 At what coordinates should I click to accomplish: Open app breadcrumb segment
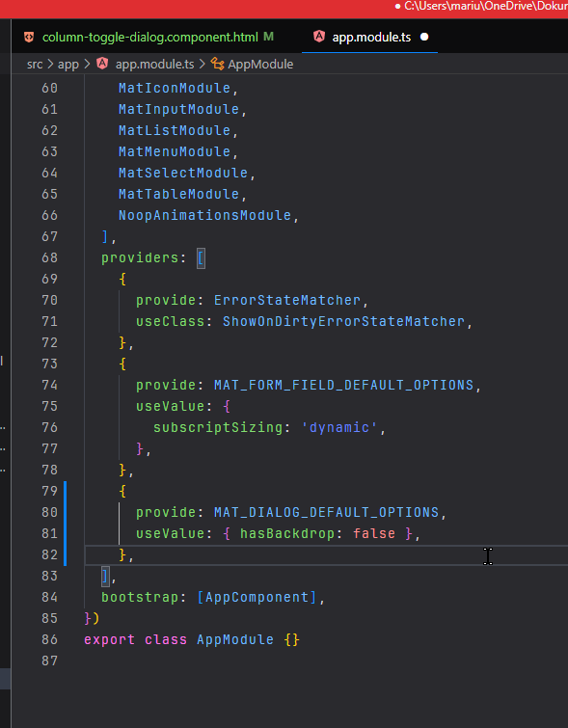(x=68, y=64)
